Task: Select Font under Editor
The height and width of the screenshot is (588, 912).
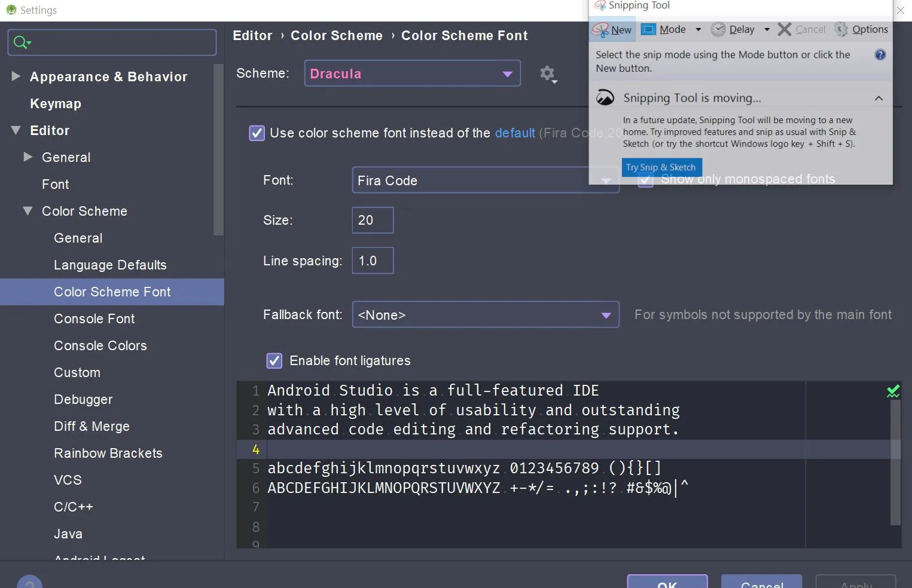Action: 56,185
